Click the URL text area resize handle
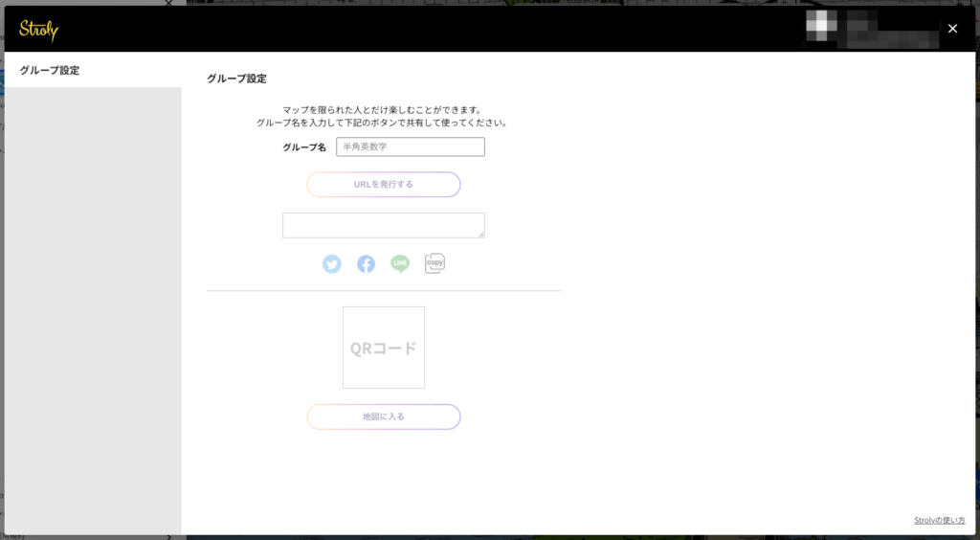 click(480, 234)
